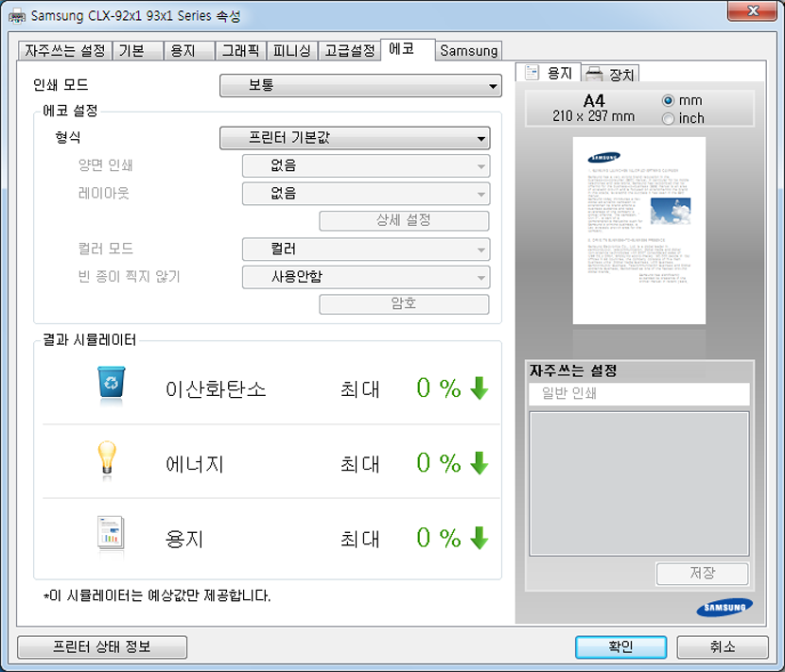The image size is (785, 672).
Task: Select the 에코 tab
Action: tap(408, 49)
